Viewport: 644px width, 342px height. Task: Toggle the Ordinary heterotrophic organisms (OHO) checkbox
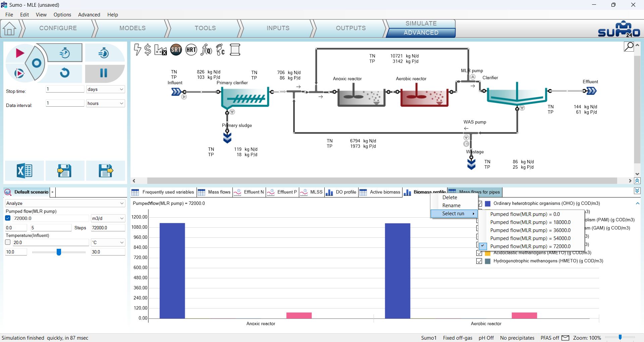coord(479,204)
